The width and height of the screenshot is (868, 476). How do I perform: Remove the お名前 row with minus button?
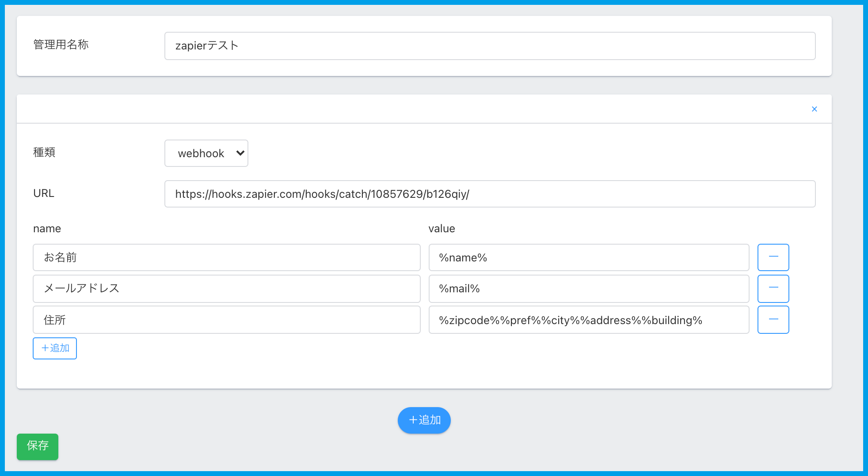click(x=773, y=257)
